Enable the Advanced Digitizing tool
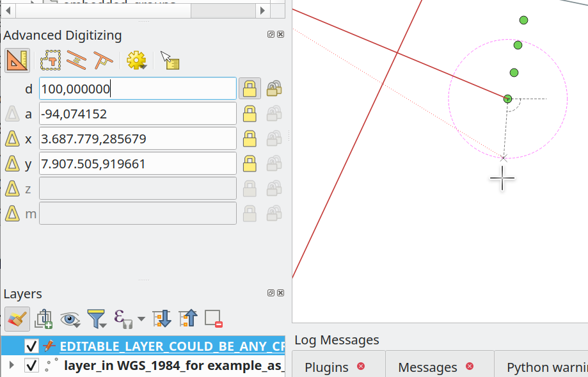The height and width of the screenshot is (377, 588). coord(17,60)
